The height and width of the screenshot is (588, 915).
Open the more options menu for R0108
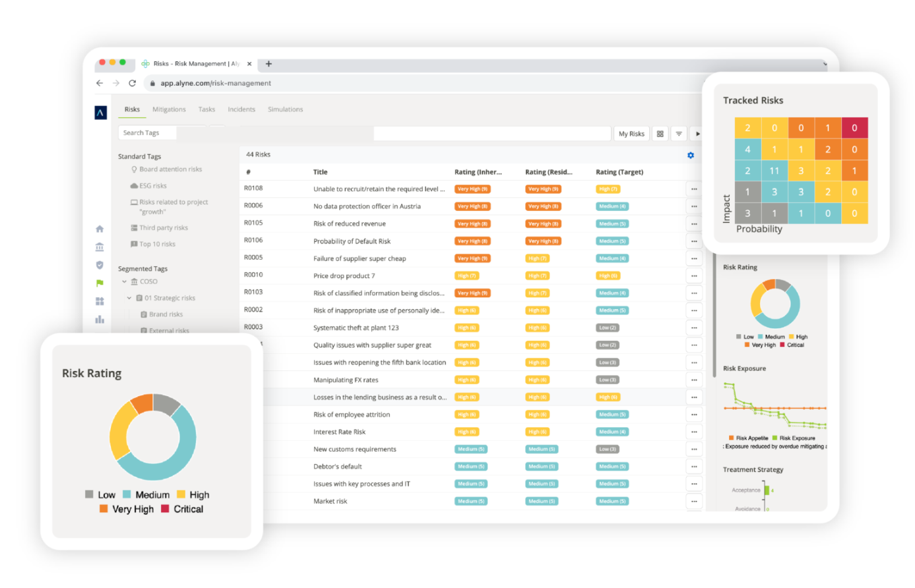tap(694, 189)
